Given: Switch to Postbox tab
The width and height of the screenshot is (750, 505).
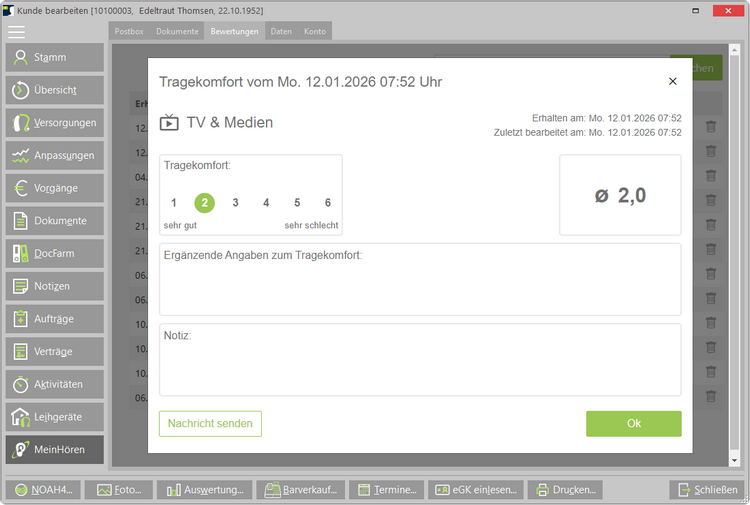Looking at the screenshot, I should [x=129, y=31].
